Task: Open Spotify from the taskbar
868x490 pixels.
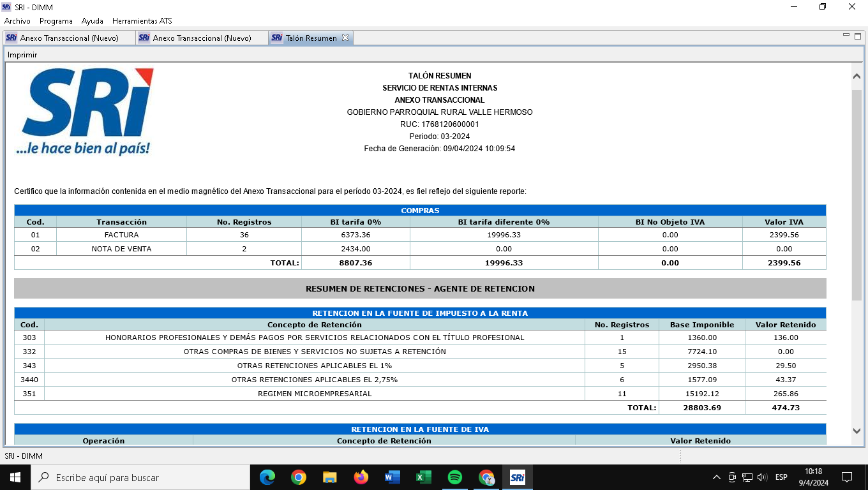Action: click(x=455, y=477)
